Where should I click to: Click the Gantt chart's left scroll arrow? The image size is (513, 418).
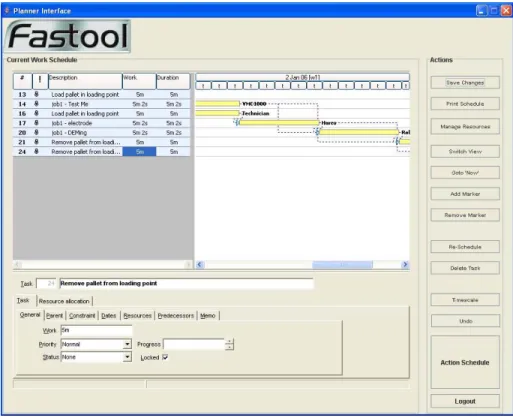pyautogui.click(x=200, y=264)
